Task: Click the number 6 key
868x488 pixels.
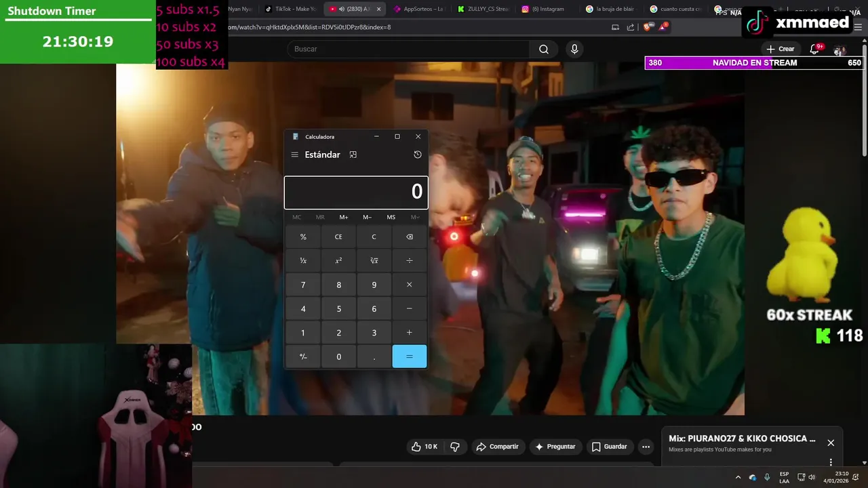Action: coord(374,308)
